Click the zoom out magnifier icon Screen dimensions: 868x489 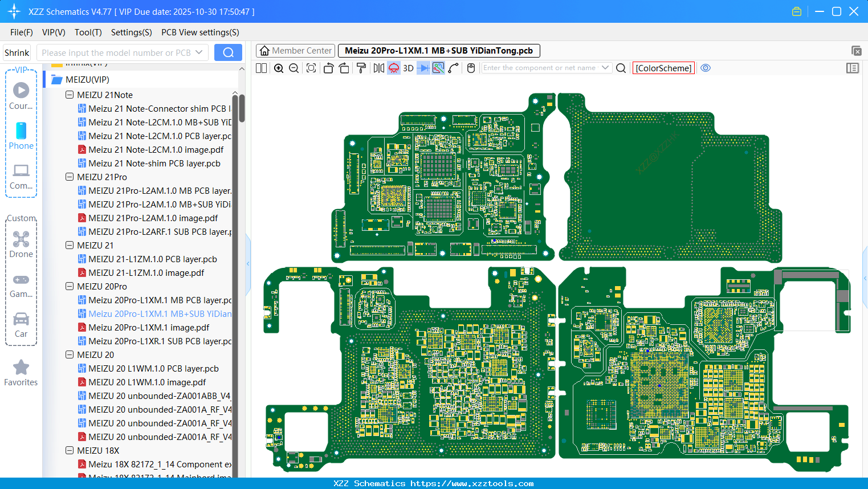(294, 68)
